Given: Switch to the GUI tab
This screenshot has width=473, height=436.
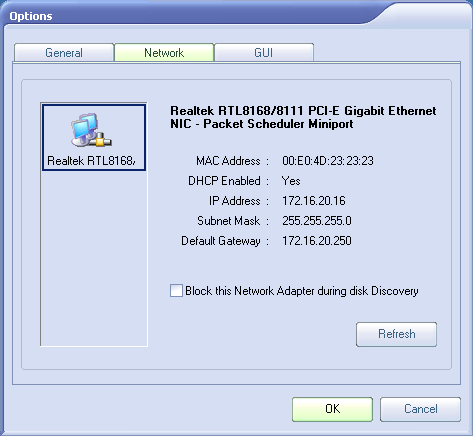Looking at the screenshot, I should click(x=264, y=53).
